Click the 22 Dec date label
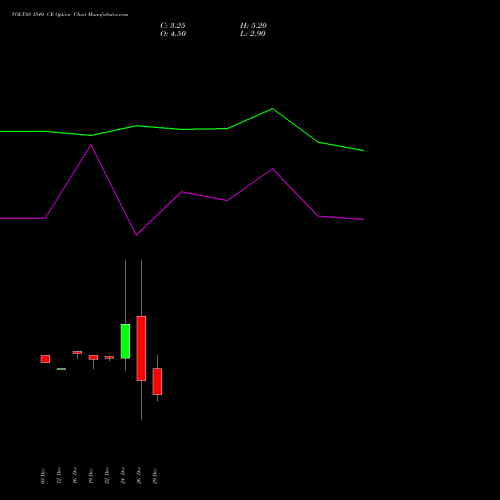This screenshot has height=500, width=500. 107,476
